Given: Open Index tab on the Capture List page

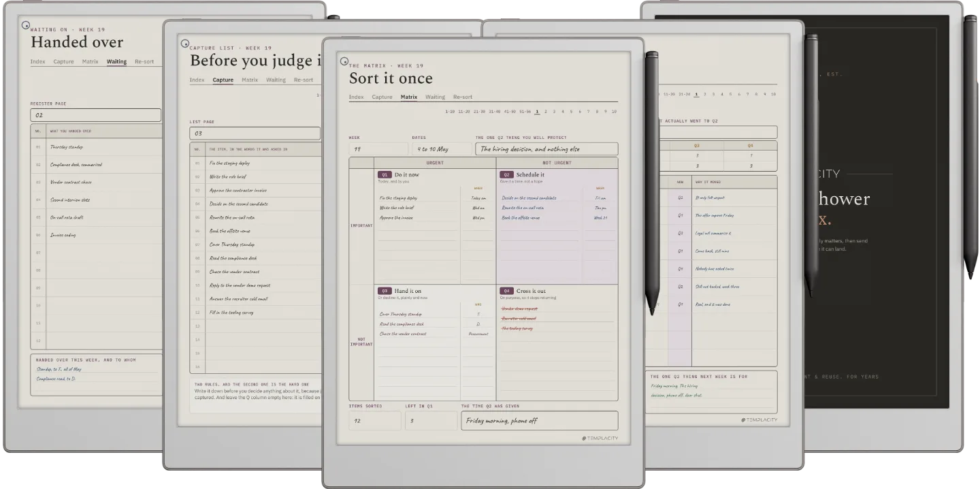Looking at the screenshot, I should pos(197,80).
